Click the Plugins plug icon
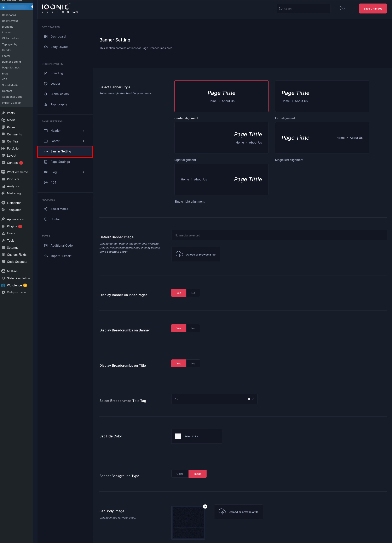 (x=3, y=226)
